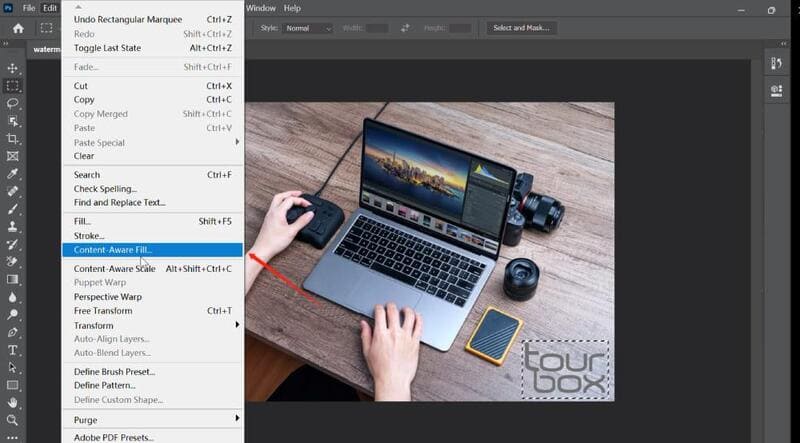800x443 pixels.
Task: Click the Home icon in options bar
Action: [x=18, y=28]
